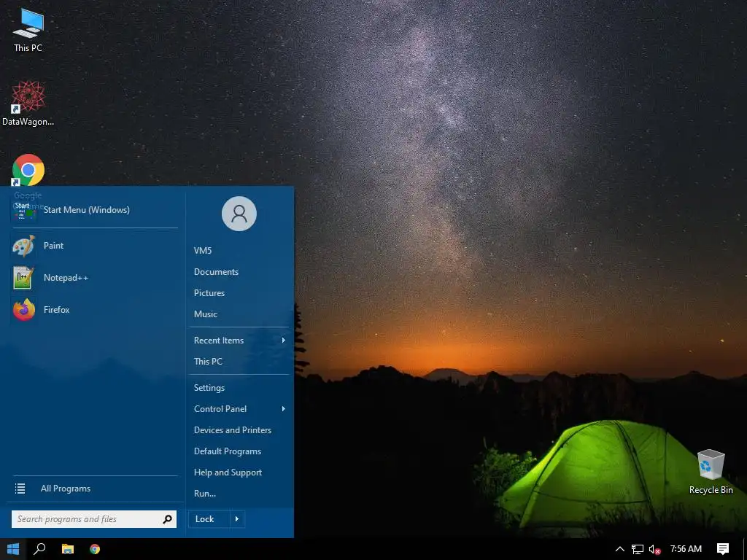Open the VM5 user folder
The height and width of the screenshot is (560, 747).
point(203,251)
